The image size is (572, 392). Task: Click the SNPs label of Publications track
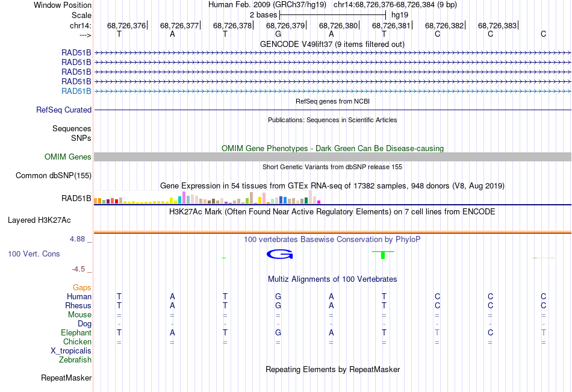pos(81,138)
